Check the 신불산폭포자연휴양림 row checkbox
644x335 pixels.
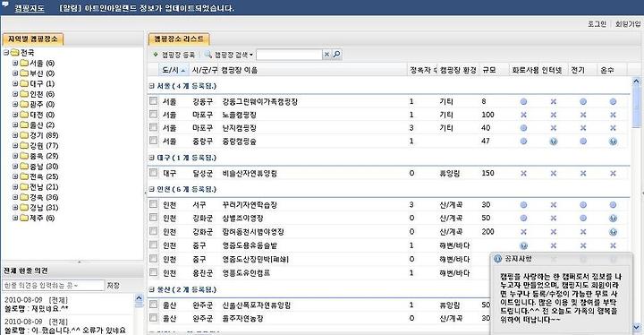[x=153, y=305]
